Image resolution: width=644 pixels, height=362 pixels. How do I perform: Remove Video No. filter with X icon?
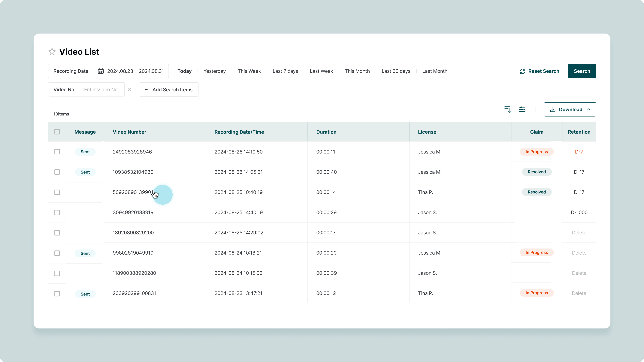tap(130, 89)
